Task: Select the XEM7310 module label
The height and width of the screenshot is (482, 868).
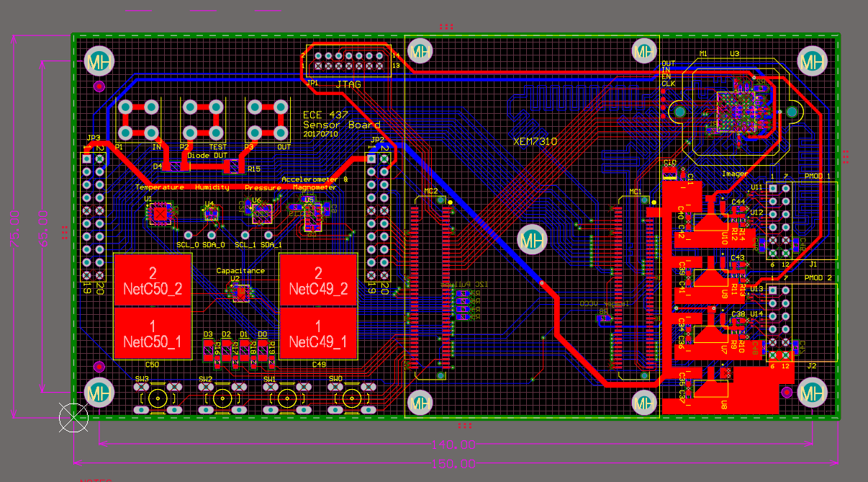Action: [x=534, y=142]
